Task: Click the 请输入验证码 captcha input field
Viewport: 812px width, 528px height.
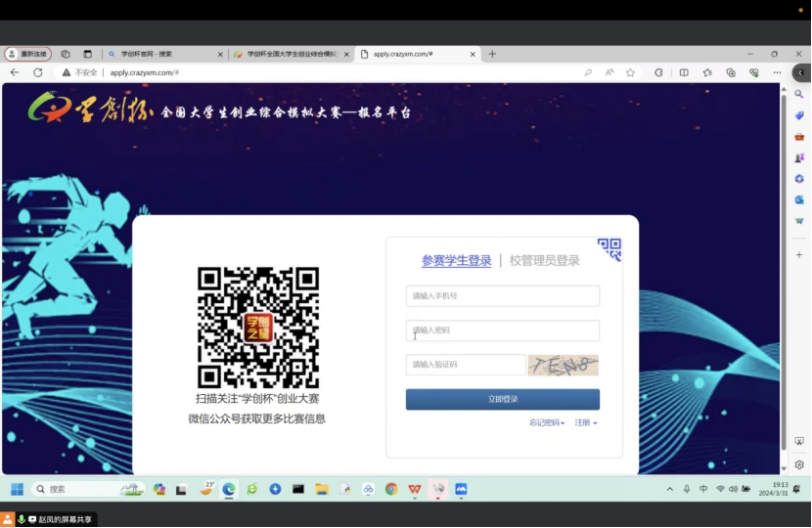Action: pos(465,365)
